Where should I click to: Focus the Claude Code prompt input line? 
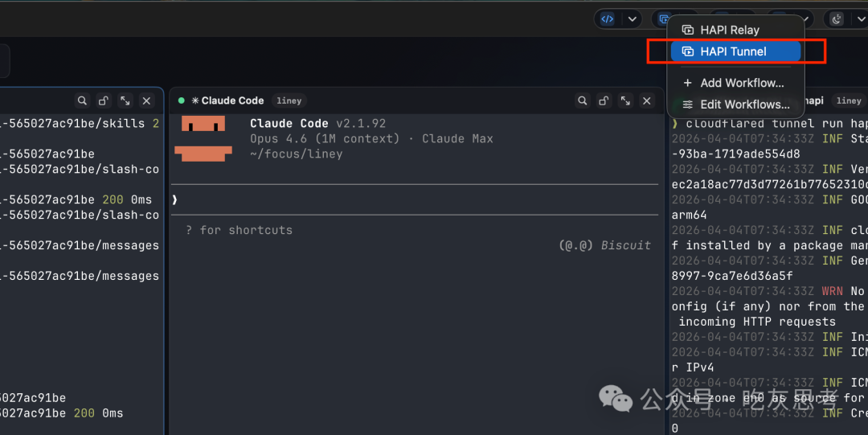pos(415,199)
